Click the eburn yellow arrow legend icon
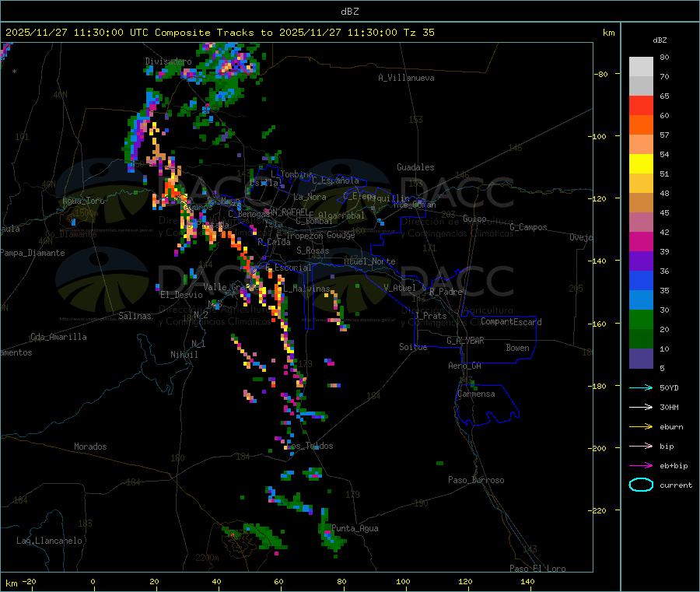The height and width of the screenshot is (592, 700). [x=641, y=427]
